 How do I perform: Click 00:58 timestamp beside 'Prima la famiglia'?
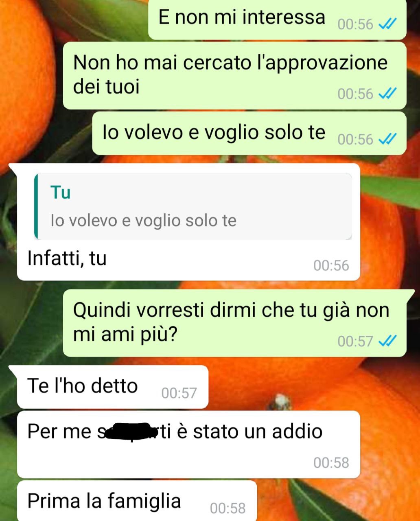tap(228, 508)
